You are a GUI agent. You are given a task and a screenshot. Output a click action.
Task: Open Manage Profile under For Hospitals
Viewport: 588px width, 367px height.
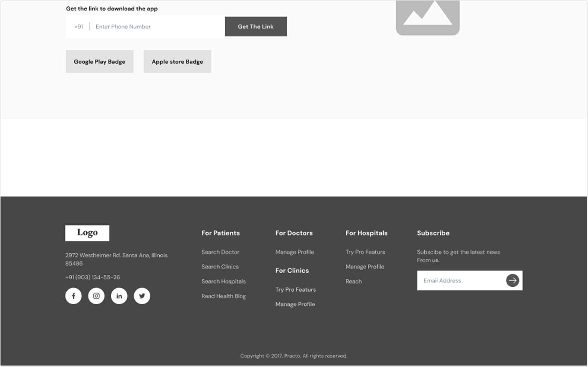pyautogui.click(x=365, y=267)
